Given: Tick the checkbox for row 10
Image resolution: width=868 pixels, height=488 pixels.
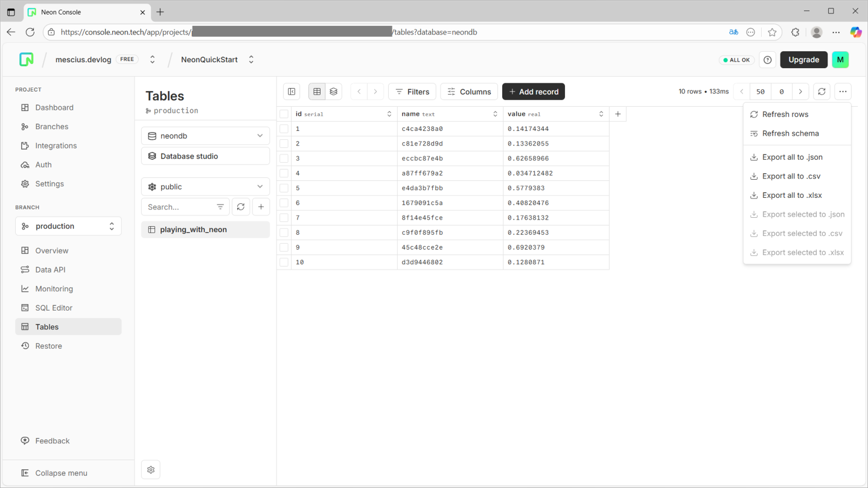Looking at the screenshot, I should coord(284,262).
